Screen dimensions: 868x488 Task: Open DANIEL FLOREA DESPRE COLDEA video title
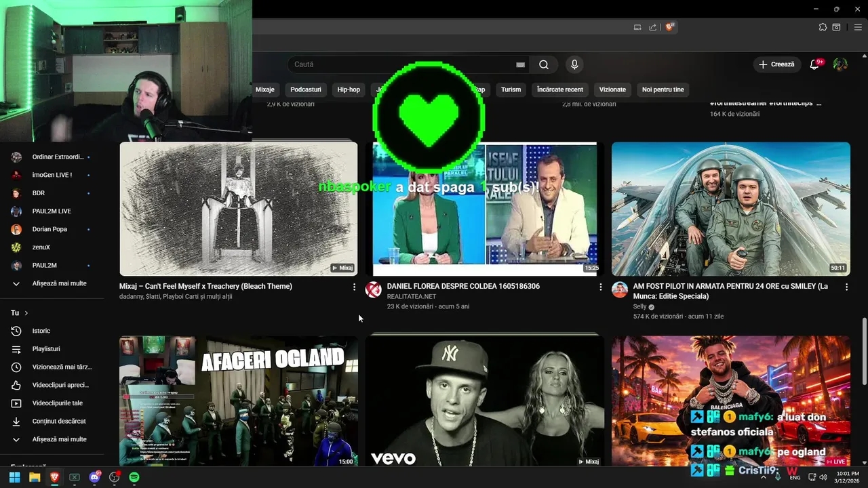pyautogui.click(x=463, y=287)
